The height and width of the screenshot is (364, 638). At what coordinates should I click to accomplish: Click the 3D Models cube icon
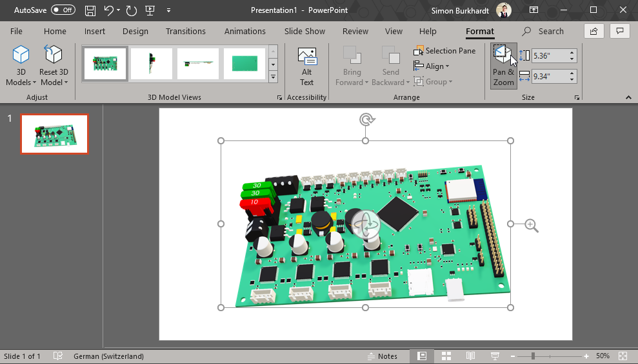click(21, 54)
